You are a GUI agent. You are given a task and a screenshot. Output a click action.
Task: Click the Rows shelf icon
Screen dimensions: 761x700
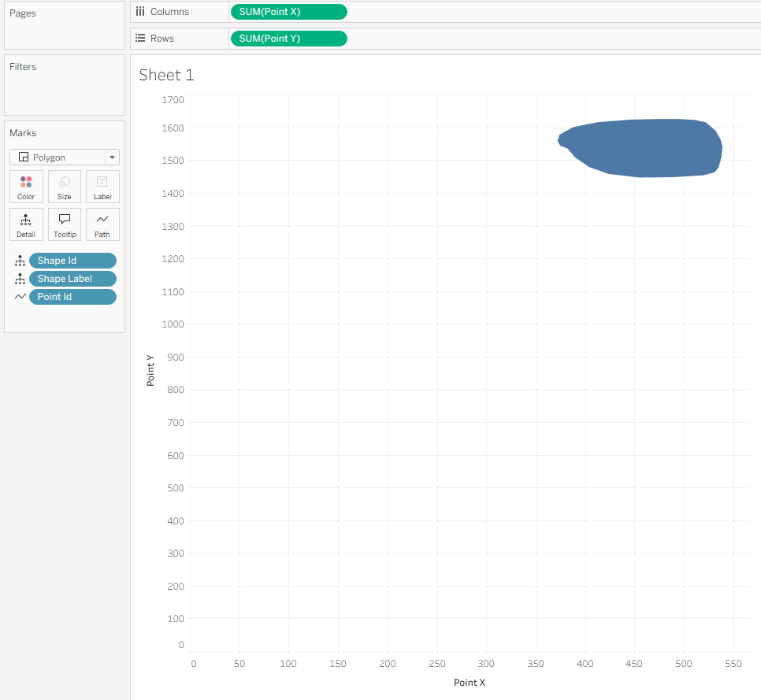(140, 38)
